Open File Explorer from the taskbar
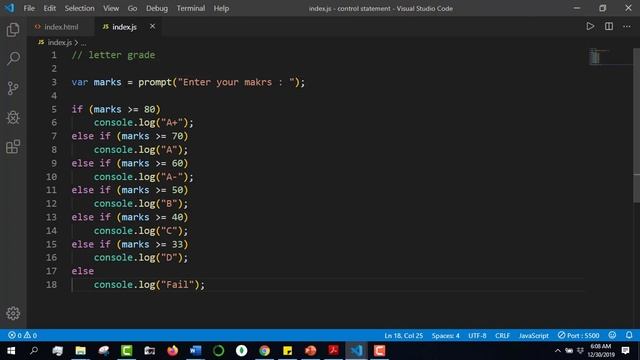Viewport: 640px width, 360px height. [x=80, y=351]
